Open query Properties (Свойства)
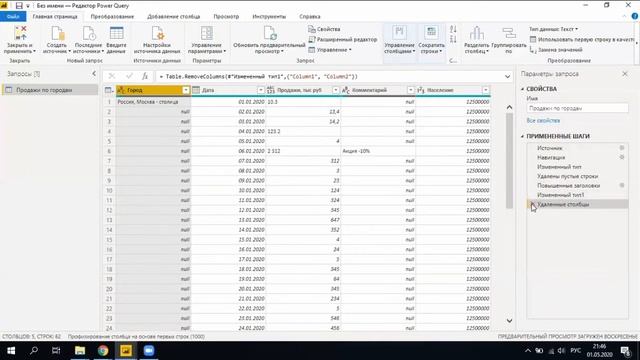The width and height of the screenshot is (640, 360). point(324,29)
